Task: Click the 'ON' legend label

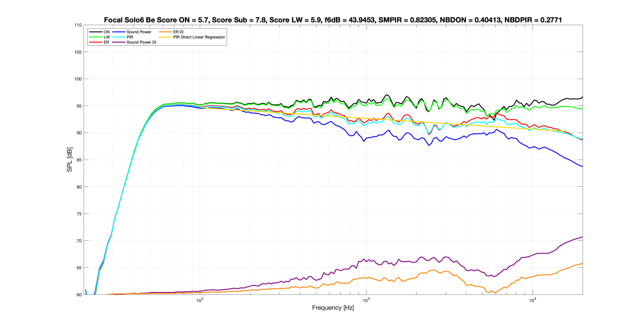Action: click(107, 32)
